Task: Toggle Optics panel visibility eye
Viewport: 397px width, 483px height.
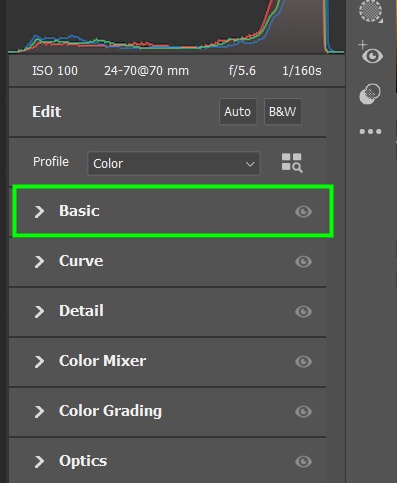Action: (303, 461)
